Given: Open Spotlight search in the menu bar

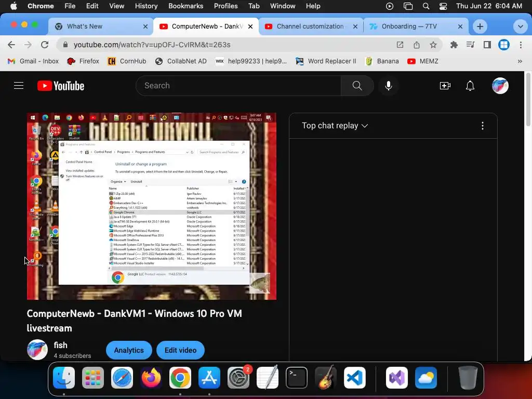Looking at the screenshot, I should (x=426, y=6).
